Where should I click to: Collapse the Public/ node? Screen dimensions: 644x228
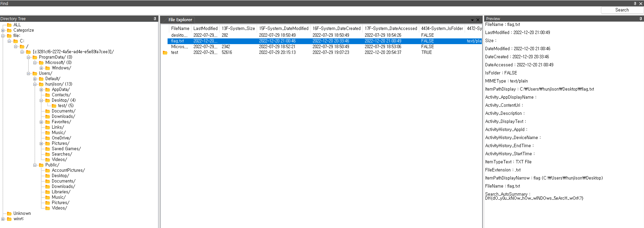[35, 165]
